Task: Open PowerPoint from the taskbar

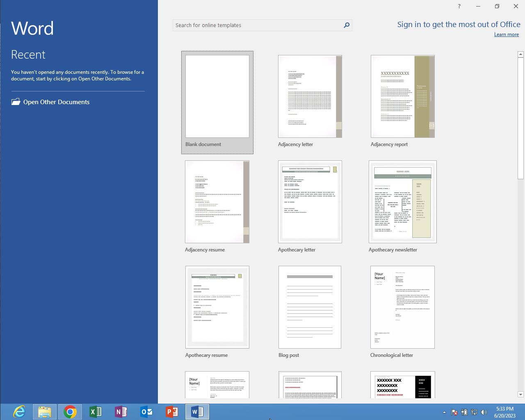Action: point(172,411)
